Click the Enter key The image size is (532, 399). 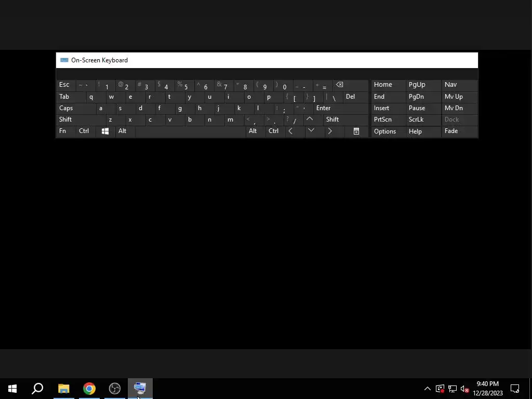341,108
